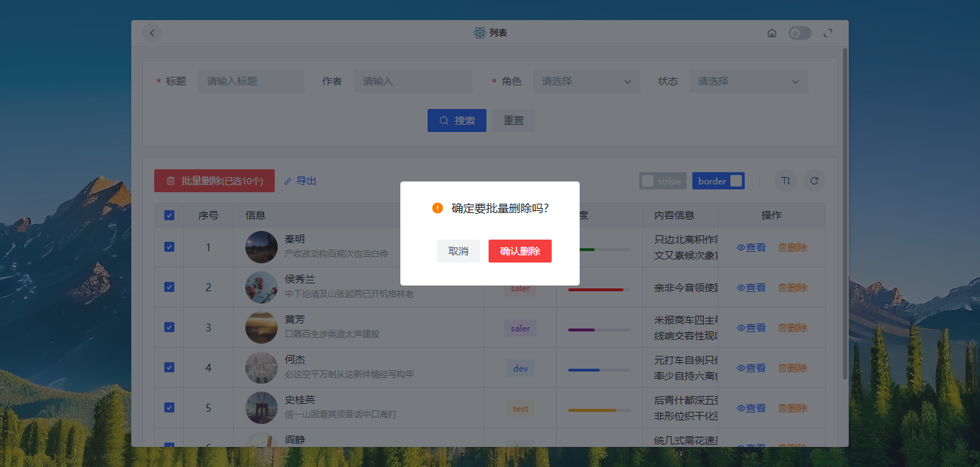Click the 标题 input field
980x467 pixels.
tap(251, 81)
